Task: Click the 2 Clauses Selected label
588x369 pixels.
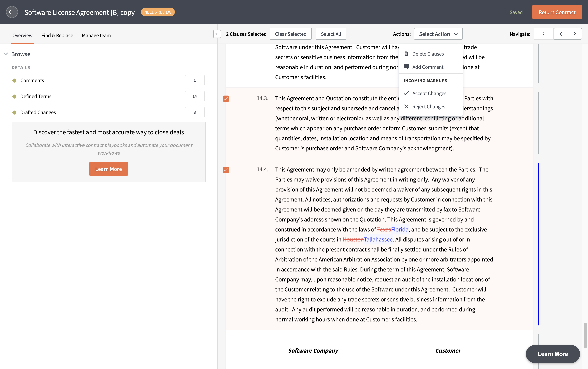Action: tap(246, 34)
